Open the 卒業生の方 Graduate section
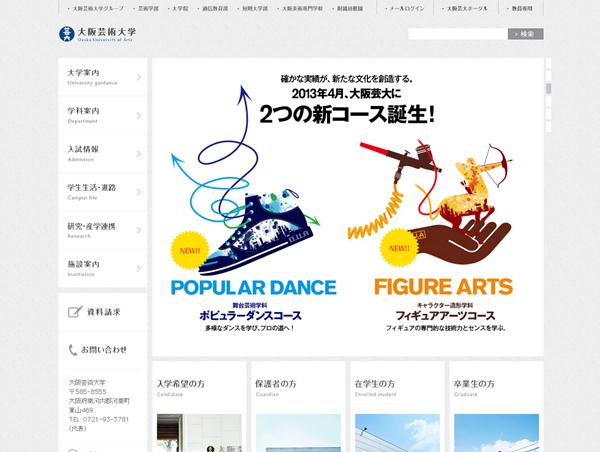This screenshot has height=452, width=600. coord(474,387)
